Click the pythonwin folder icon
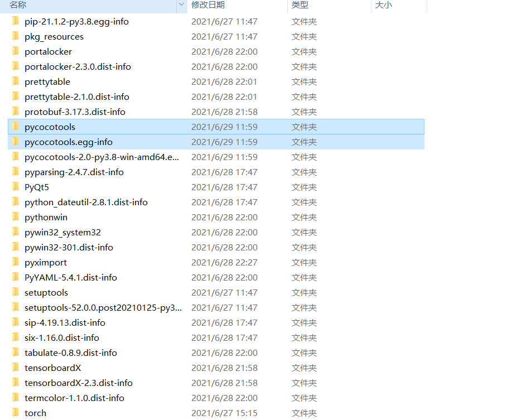Viewport: 522px width, 420px height. pyautogui.click(x=15, y=217)
